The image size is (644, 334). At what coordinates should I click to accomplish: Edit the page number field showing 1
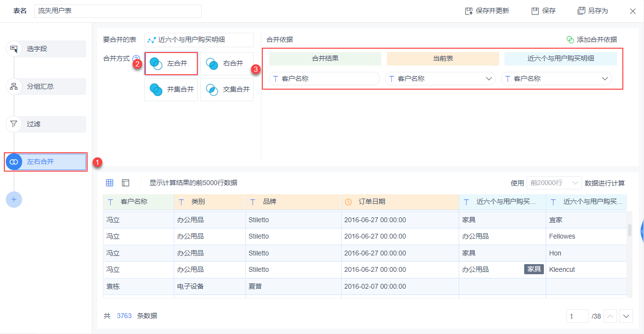pos(578,316)
